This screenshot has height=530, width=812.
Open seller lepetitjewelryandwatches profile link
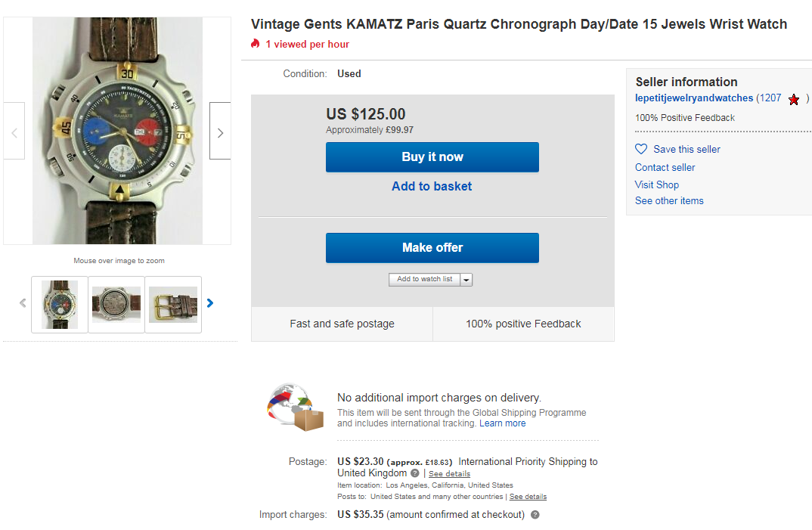694,98
